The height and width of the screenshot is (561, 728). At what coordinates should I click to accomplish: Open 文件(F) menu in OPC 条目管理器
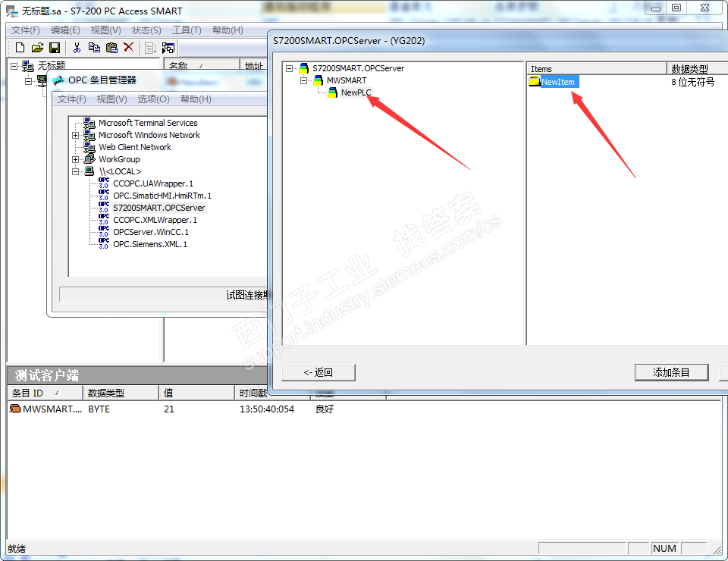72,99
